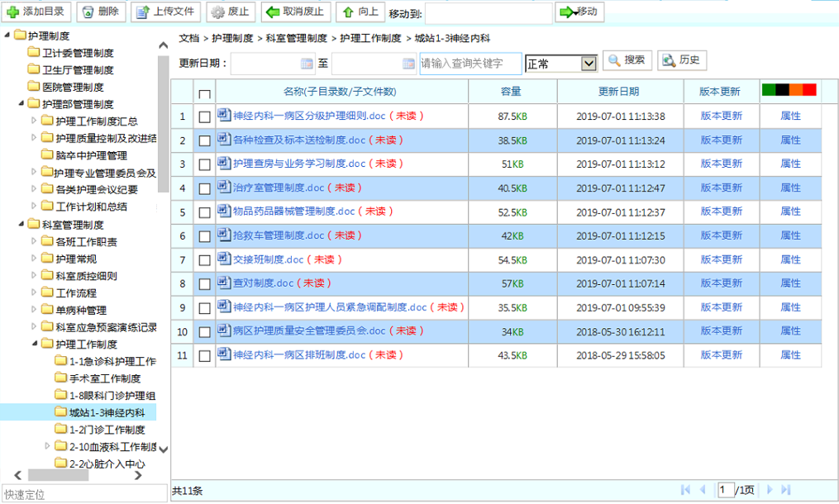Collapse the 护理制度 root tree node

[x=8, y=36]
